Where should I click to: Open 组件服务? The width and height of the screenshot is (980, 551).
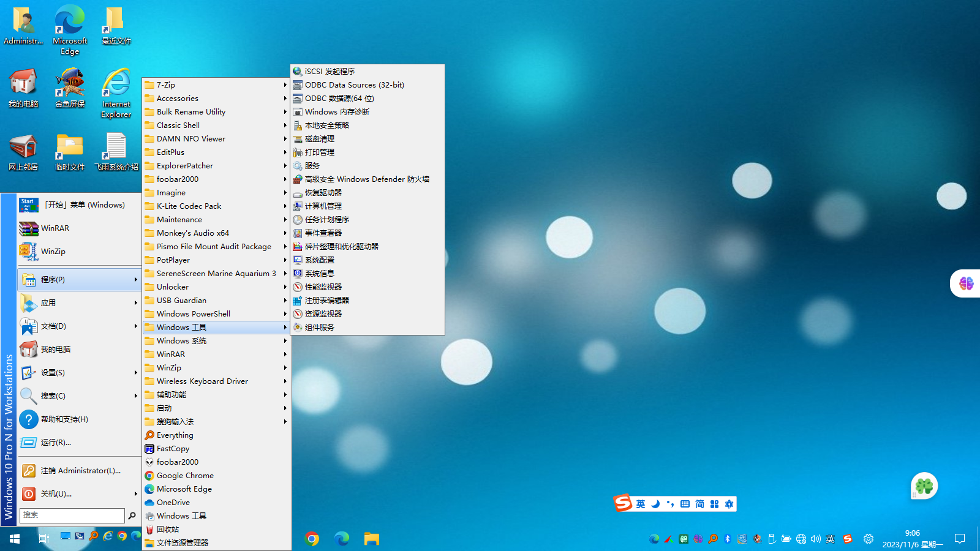click(367, 328)
